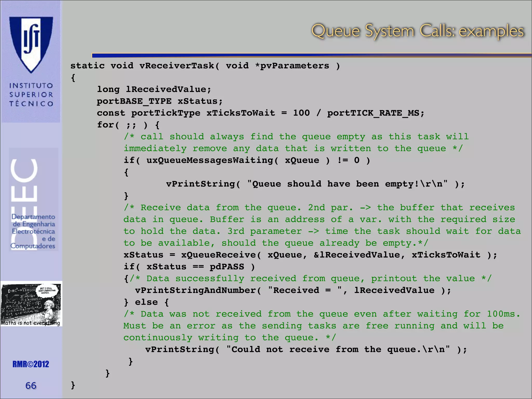
Task: Click the Einstein cartoon thumbnail
Action: coord(31,303)
